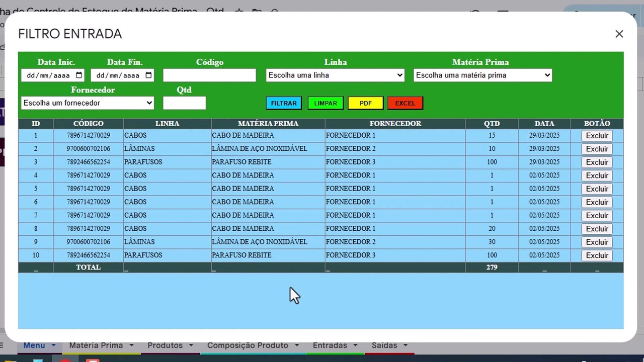Open the Data Fin. calendar picker icon
644x362 pixels.
pos(148,75)
